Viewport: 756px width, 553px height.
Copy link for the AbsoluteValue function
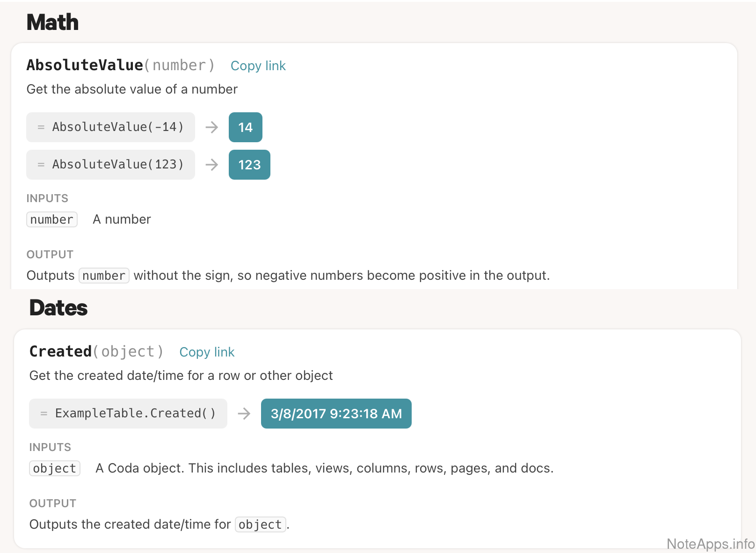(258, 66)
